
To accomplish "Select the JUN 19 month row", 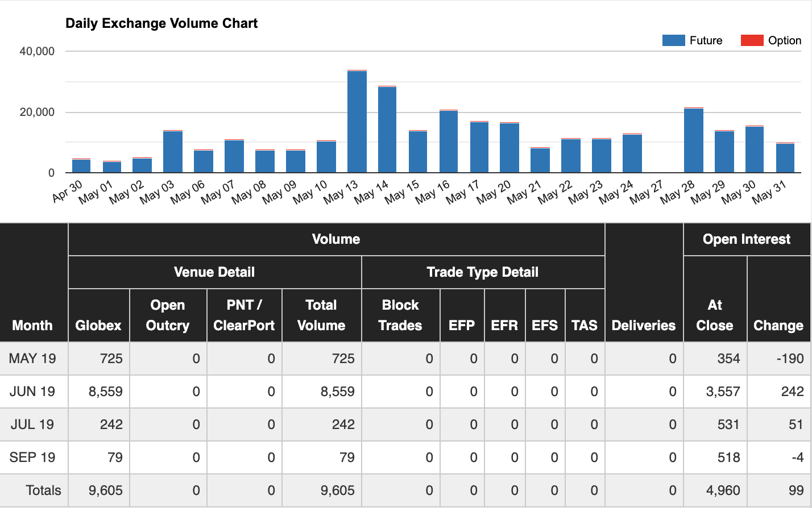I will click(32, 392).
